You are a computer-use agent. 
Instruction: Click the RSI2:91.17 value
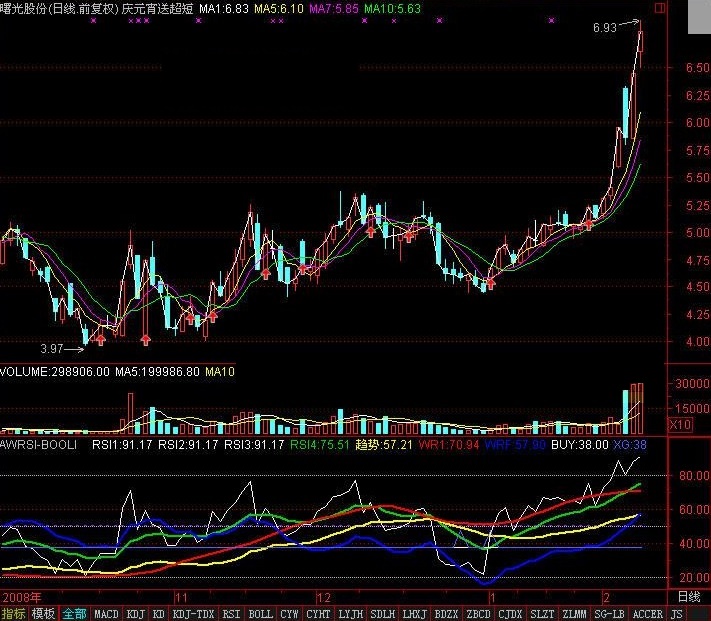188,445
